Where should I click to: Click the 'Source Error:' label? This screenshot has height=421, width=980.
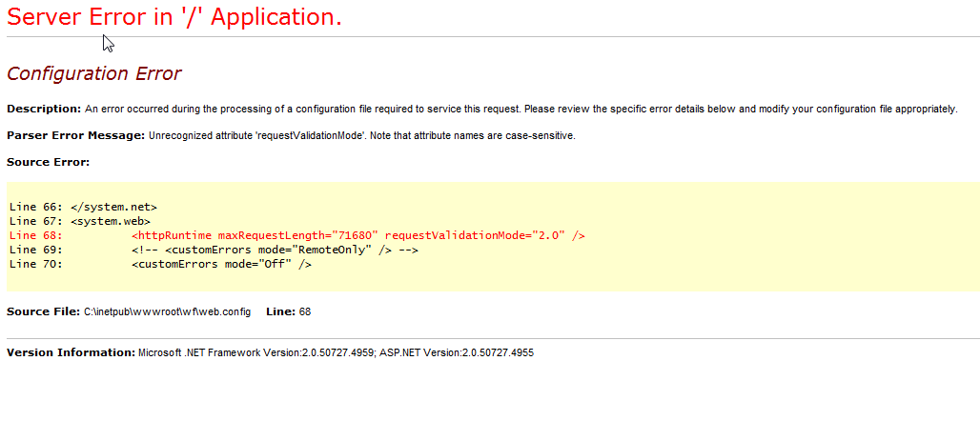(x=48, y=163)
